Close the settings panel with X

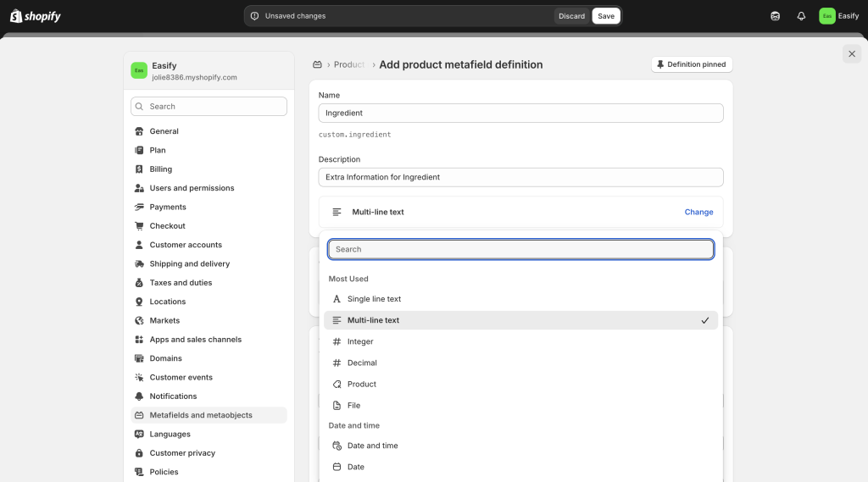coord(852,53)
